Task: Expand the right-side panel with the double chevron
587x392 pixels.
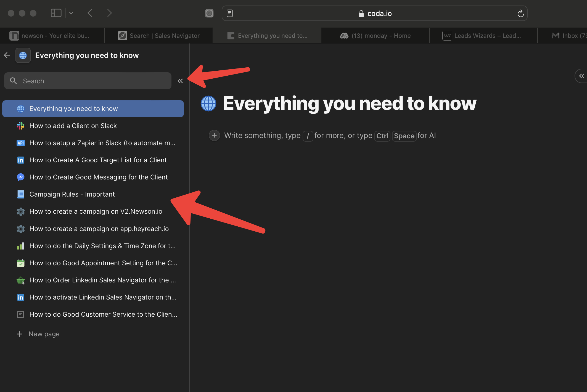Action: coord(581,76)
